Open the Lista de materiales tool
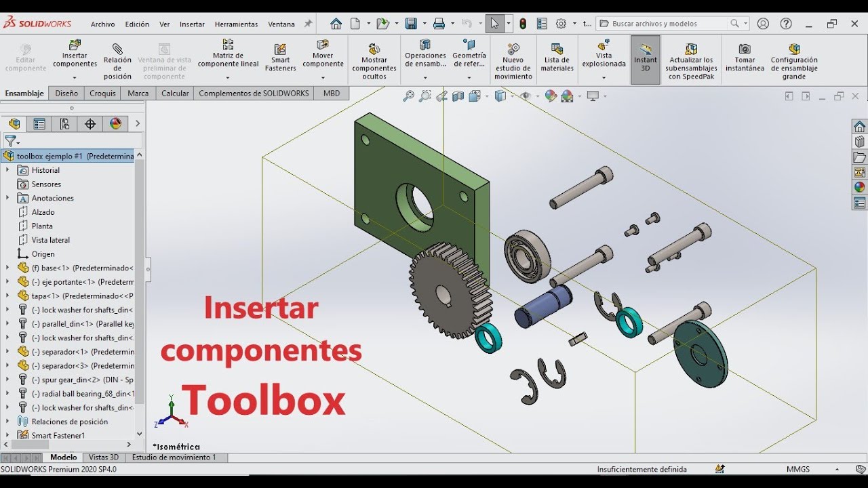 click(x=557, y=58)
